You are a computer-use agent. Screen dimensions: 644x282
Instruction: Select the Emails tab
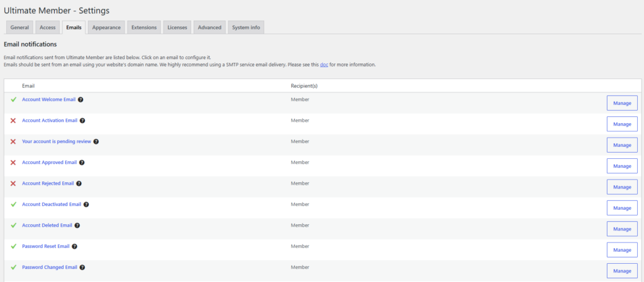pyautogui.click(x=74, y=28)
